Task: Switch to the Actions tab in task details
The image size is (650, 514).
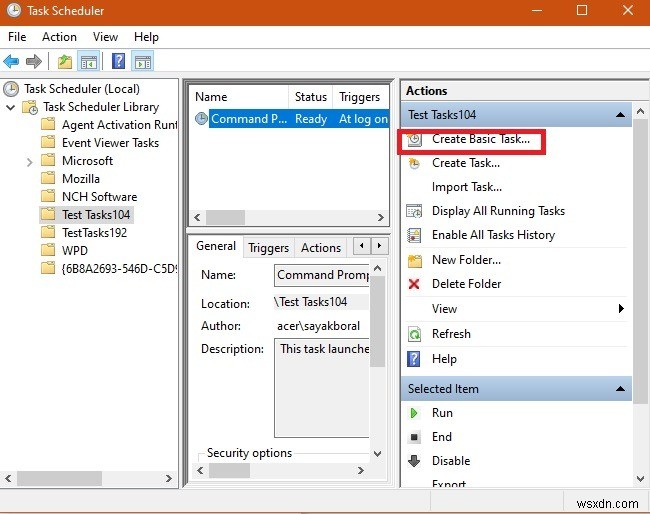Action: coord(321,248)
